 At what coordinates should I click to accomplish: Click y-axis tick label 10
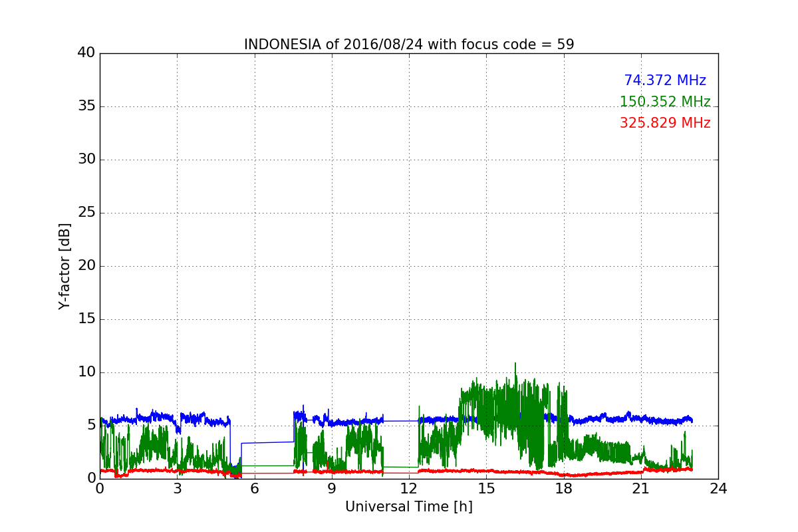(x=86, y=372)
